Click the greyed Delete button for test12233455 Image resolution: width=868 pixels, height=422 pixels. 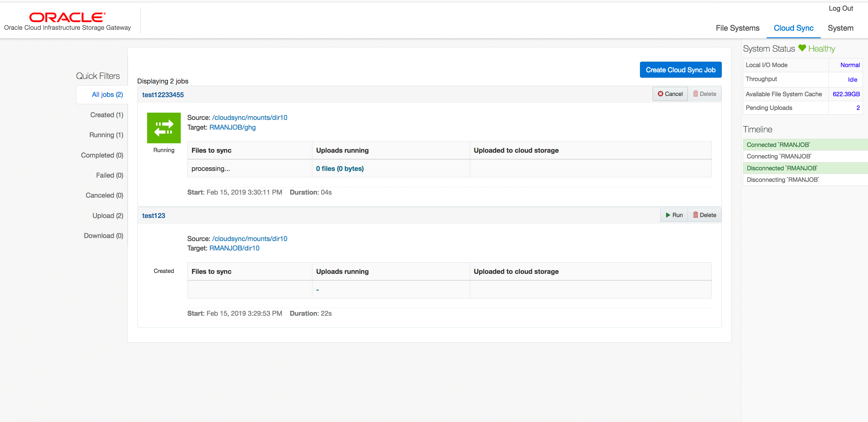coord(704,94)
